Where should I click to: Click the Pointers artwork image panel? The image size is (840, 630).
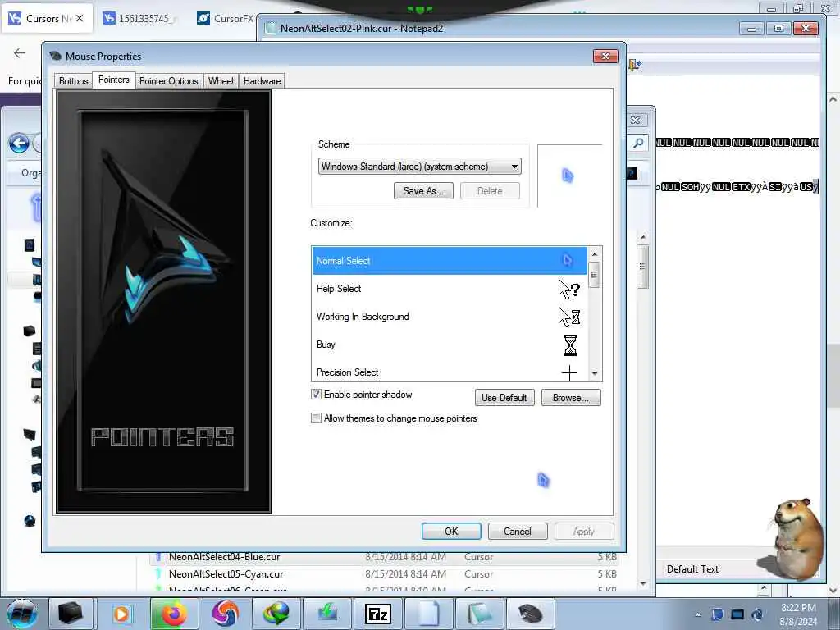coord(163,301)
